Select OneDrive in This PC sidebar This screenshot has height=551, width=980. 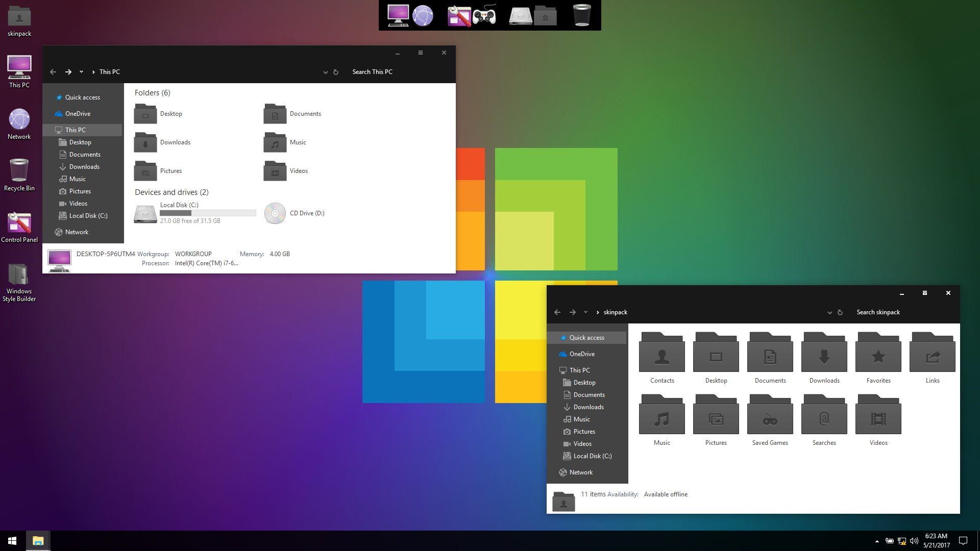(78, 114)
